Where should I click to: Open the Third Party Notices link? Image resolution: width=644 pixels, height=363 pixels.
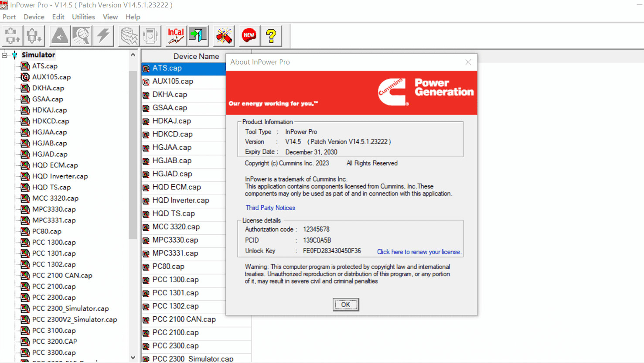coord(270,208)
